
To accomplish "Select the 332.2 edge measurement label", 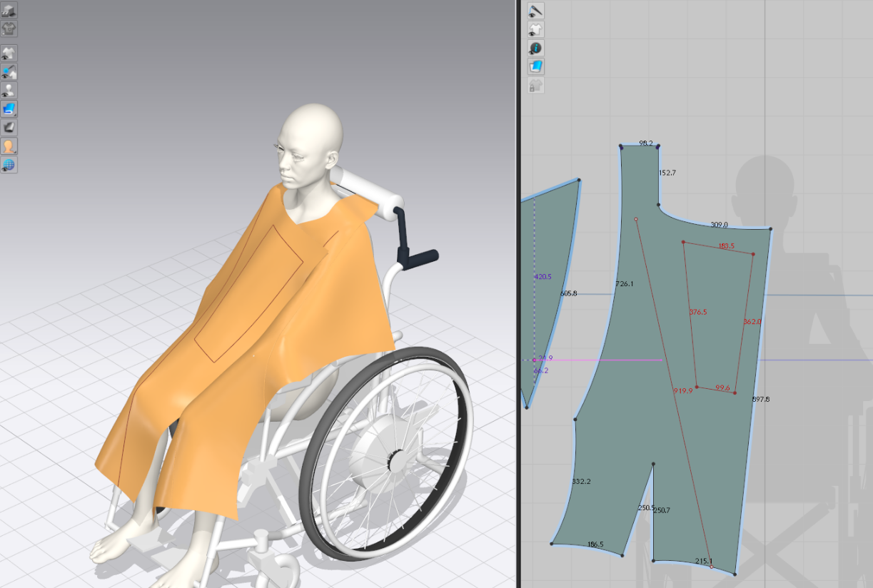I will (x=581, y=482).
